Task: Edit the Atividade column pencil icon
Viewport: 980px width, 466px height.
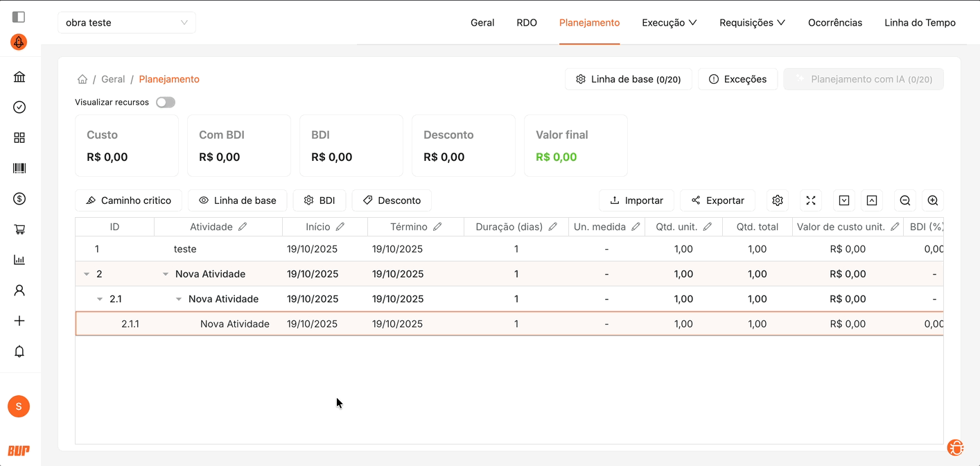Action: 243,227
